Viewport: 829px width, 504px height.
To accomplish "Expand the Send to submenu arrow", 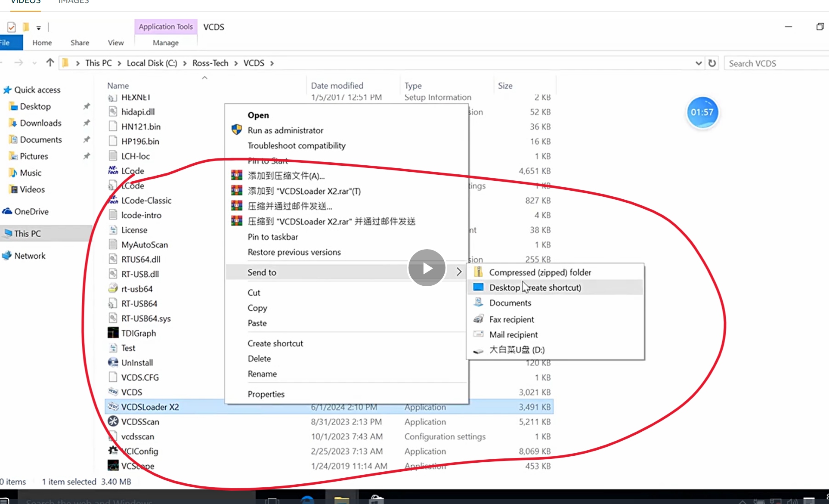I will [459, 272].
